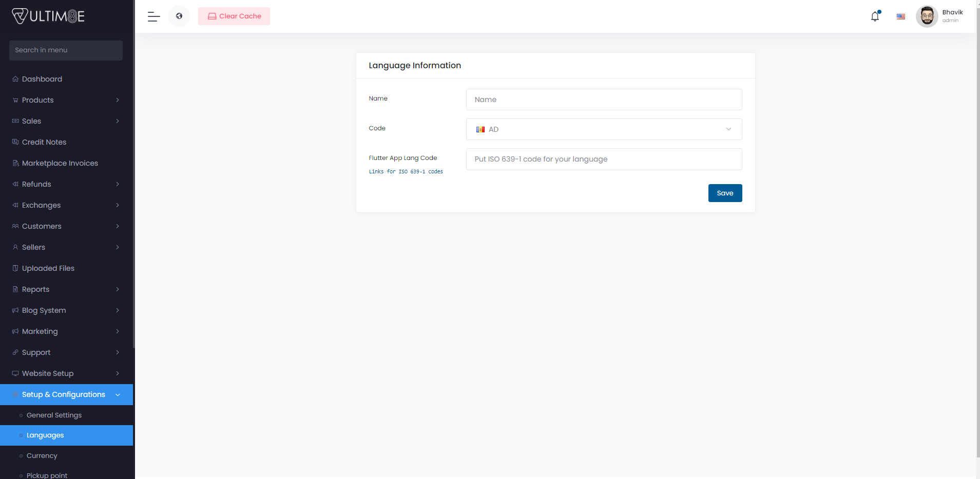Viewport: 980px width, 479px height.
Task: Click the Flutter App Lang Code field
Action: [604, 159]
